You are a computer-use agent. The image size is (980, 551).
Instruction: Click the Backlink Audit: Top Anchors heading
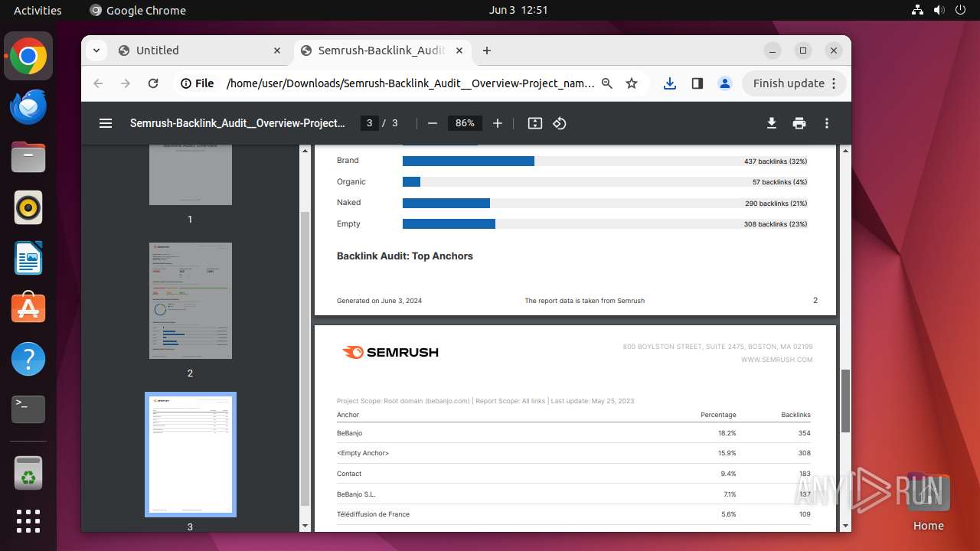coord(405,256)
